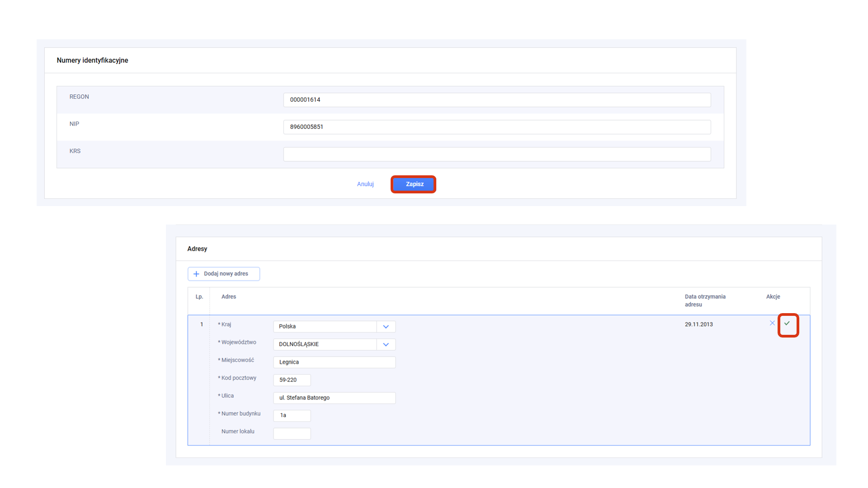Confirm address with green checkmark icon
This screenshot has height=488, width=868.
[x=787, y=324]
